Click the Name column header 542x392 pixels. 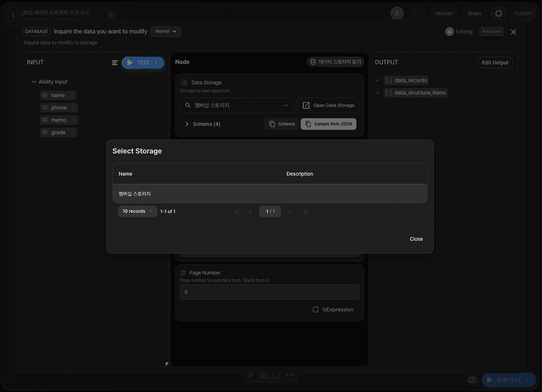click(x=125, y=174)
